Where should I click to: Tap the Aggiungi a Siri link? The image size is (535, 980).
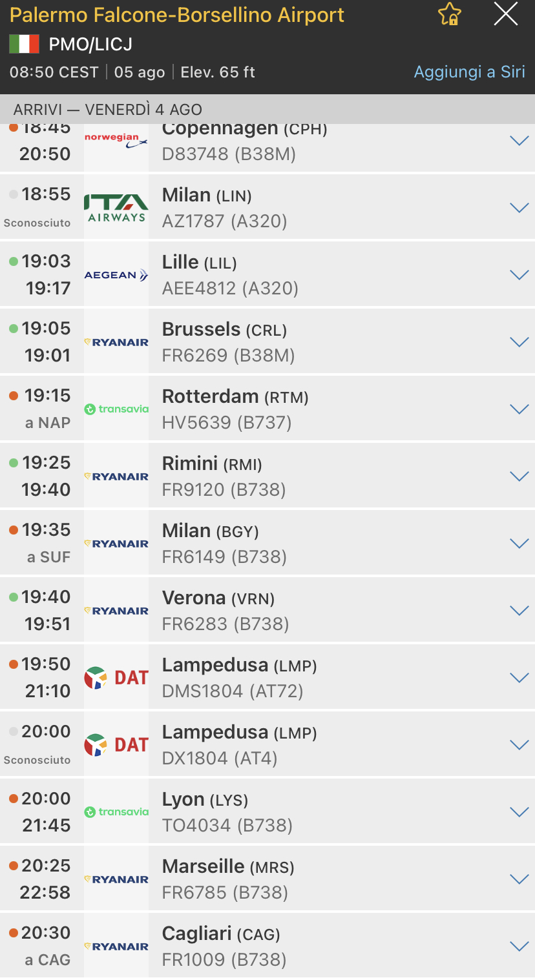[x=469, y=72]
